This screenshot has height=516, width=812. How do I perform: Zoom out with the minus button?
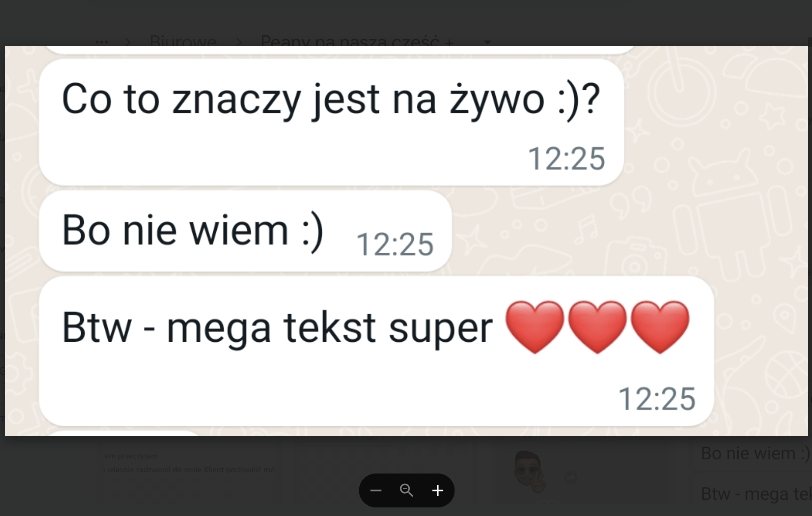click(376, 490)
